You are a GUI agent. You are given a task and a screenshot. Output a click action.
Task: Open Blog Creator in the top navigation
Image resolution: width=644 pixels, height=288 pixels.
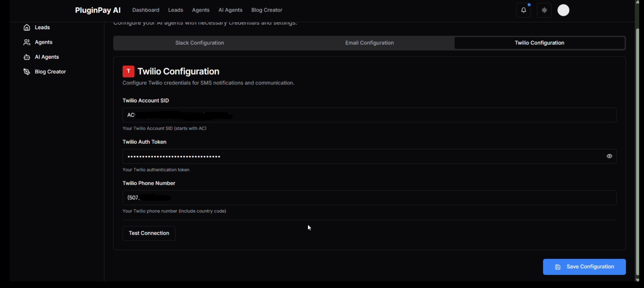(x=267, y=10)
